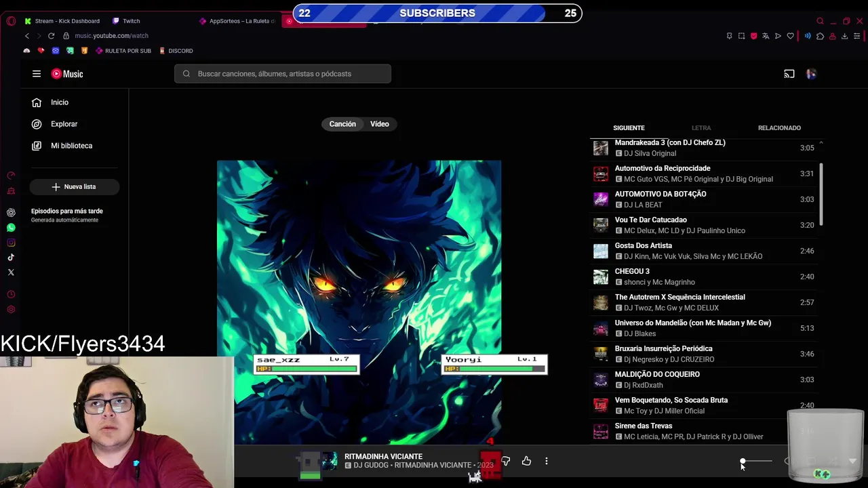Play Bruxaria Insurreição Periódica from queue

705,354
